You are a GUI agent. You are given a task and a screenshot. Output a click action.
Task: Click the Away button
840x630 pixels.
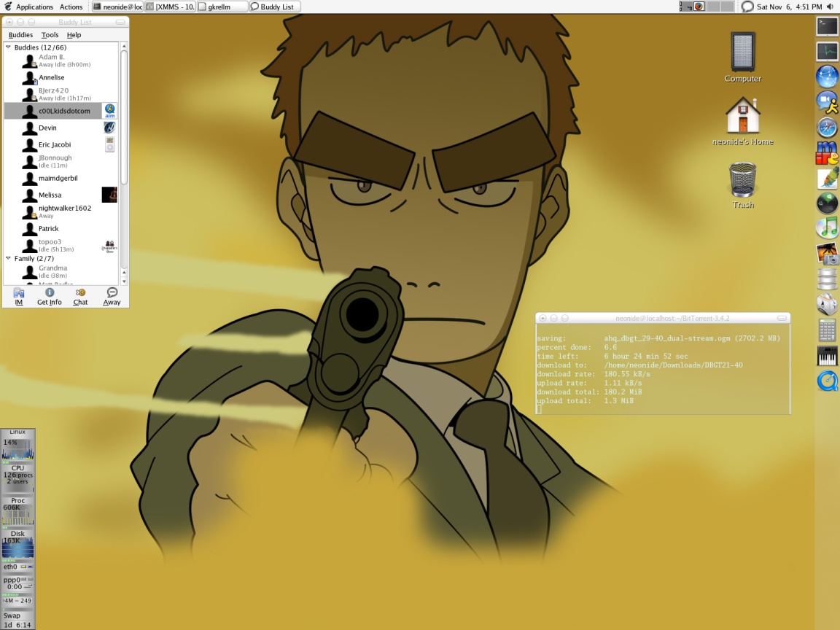pos(112,296)
